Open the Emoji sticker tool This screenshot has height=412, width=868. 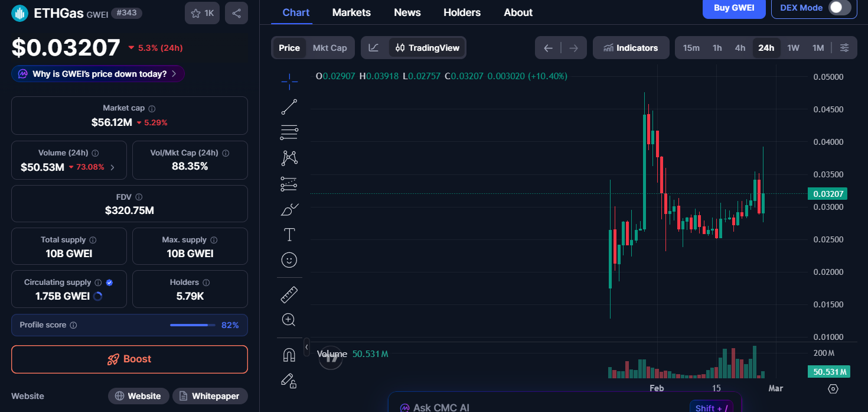(289, 259)
